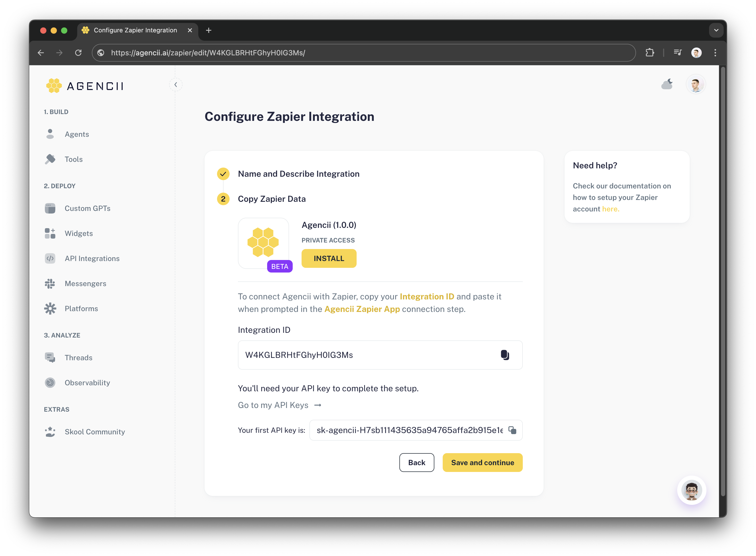
Task: Open the support chat avatar bubble
Action: pyautogui.click(x=691, y=490)
